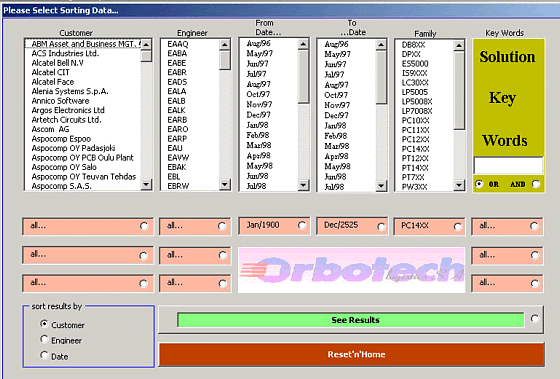The width and height of the screenshot is (560, 379).
Task: Select Jan/98 in From Date list
Action: (x=257, y=125)
